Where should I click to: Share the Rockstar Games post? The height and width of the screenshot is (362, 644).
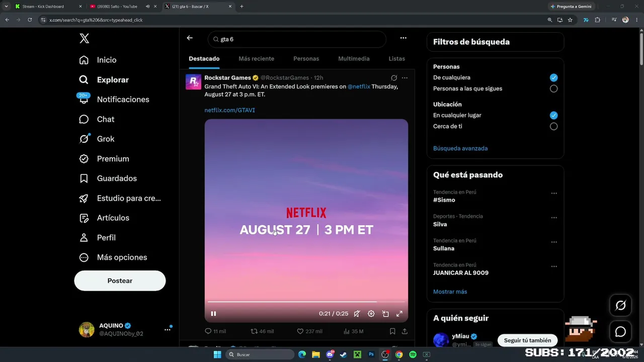pos(405,331)
